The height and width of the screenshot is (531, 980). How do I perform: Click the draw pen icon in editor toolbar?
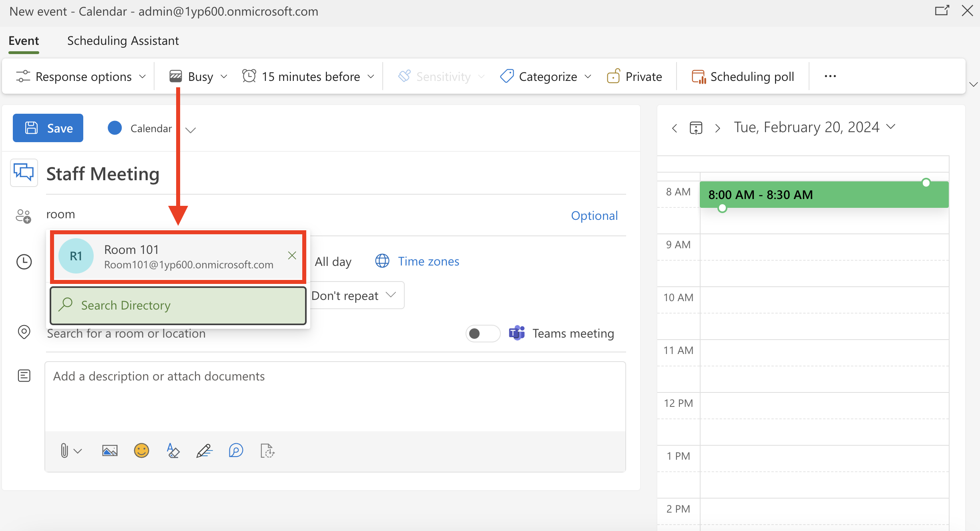click(204, 451)
